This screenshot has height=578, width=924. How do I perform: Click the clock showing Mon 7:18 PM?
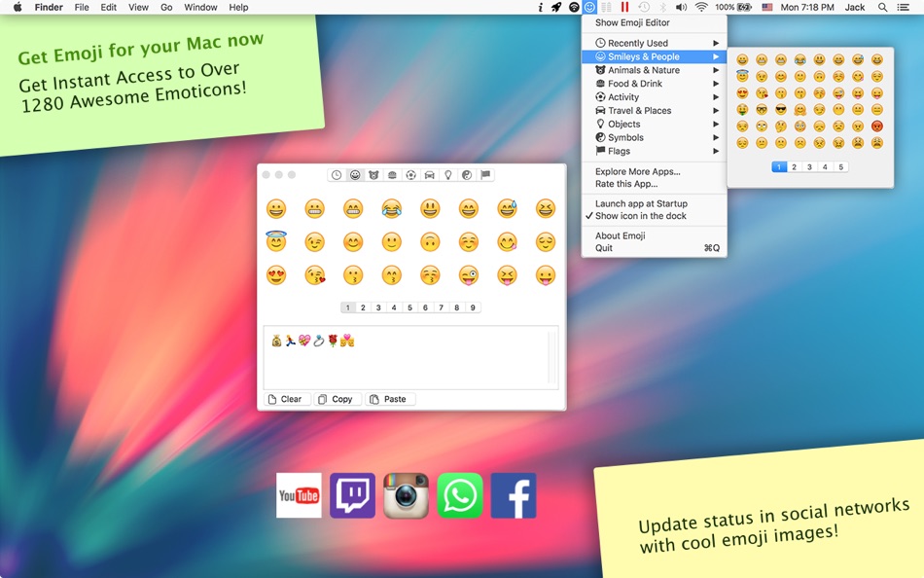click(x=806, y=7)
